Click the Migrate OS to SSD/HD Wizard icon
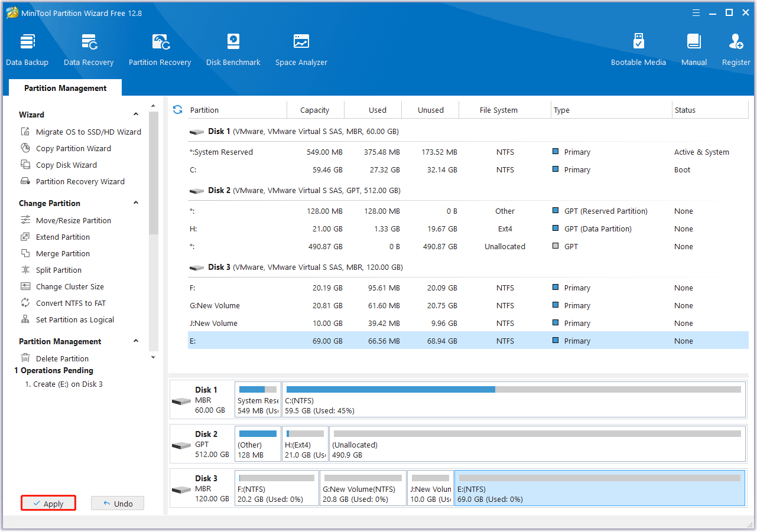 coord(25,132)
